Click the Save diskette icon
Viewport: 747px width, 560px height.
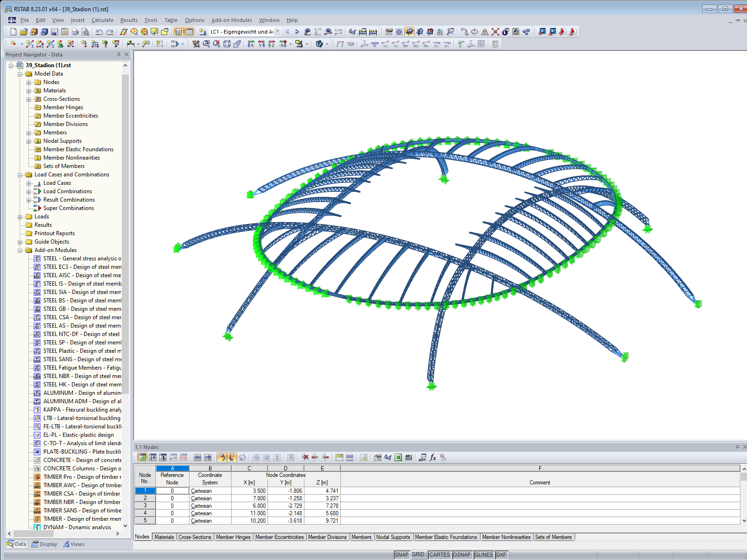click(x=55, y=32)
